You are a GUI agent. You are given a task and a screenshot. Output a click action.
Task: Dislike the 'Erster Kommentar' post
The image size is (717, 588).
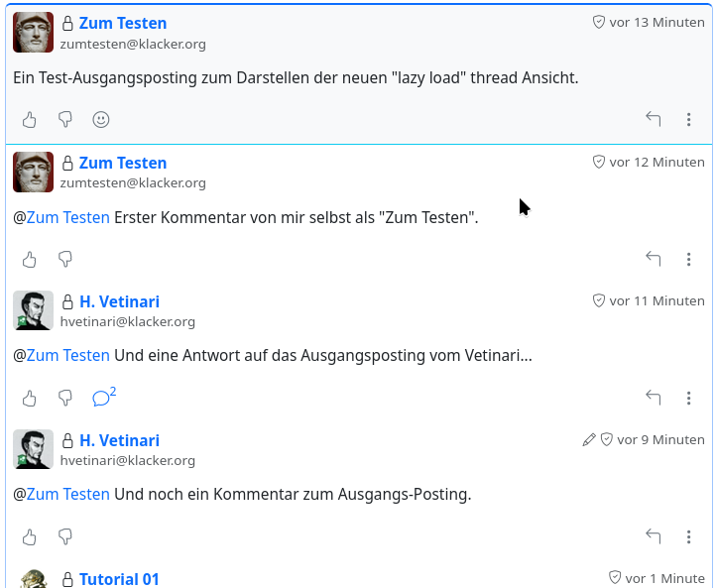point(65,260)
